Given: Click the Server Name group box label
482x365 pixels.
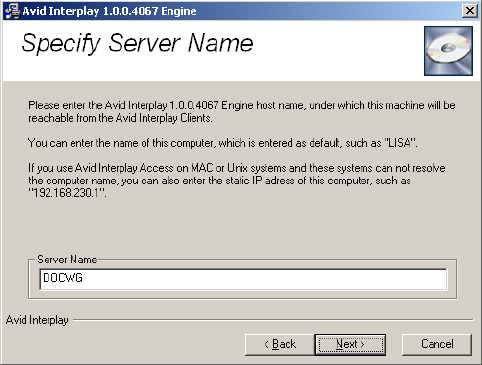Looking at the screenshot, I should [x=67, y=259].
